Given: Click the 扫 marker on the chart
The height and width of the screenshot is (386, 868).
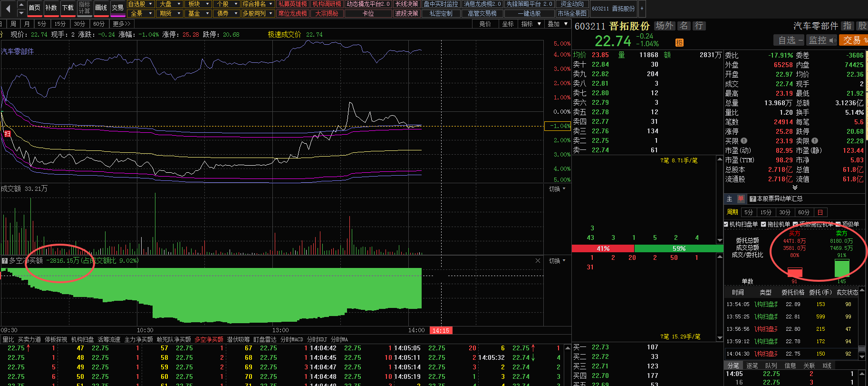Looking at the screenshot, I should pos(8,134).
